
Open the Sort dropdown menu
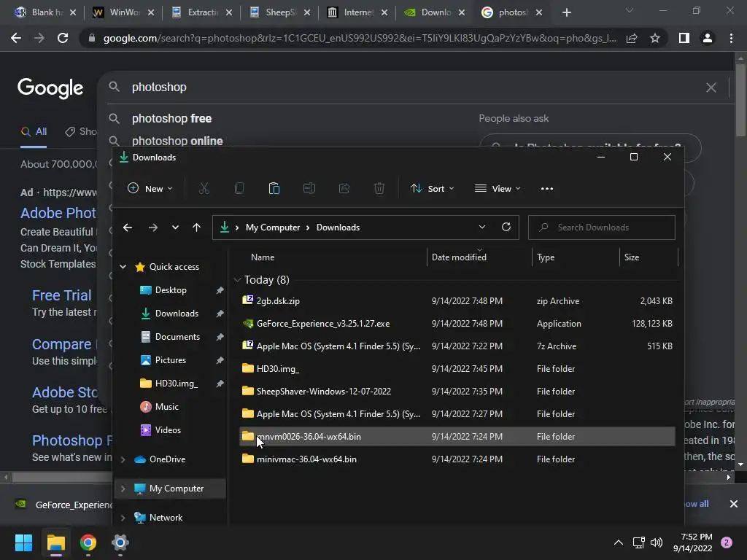pos(433,189)
